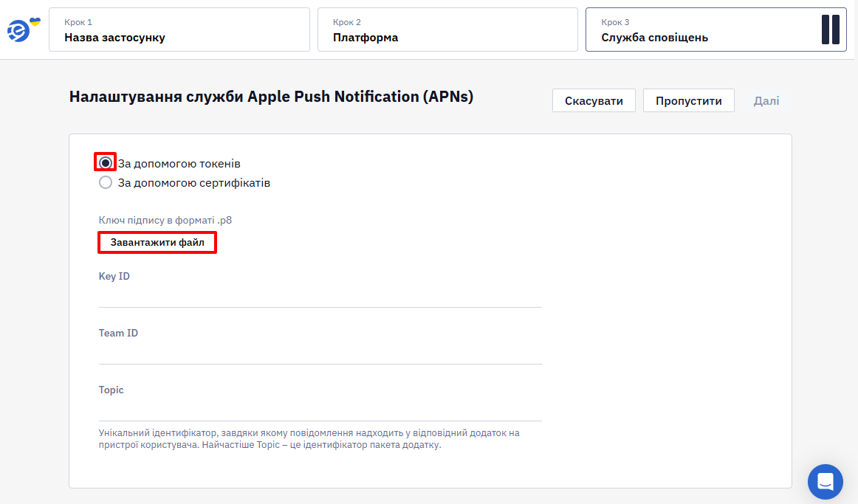
Task: Go to step 1 'Назва застосунку'
Action: pos(179,30)
